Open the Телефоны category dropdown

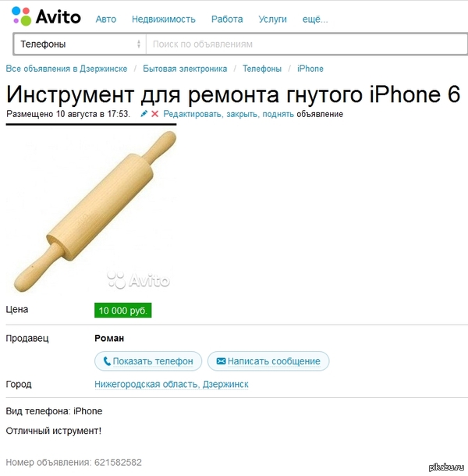(x=80, y=44)
